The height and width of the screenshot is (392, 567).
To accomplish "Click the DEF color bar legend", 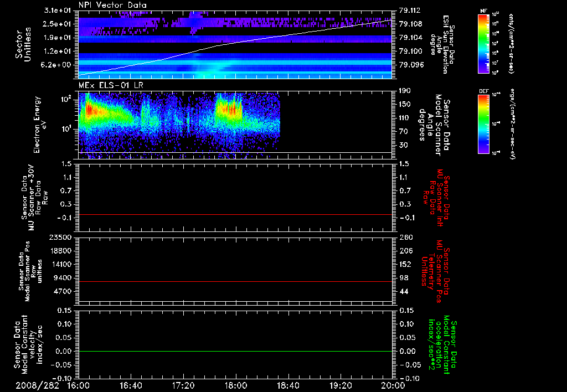I will pyautogui.click(x=483, y=124).
